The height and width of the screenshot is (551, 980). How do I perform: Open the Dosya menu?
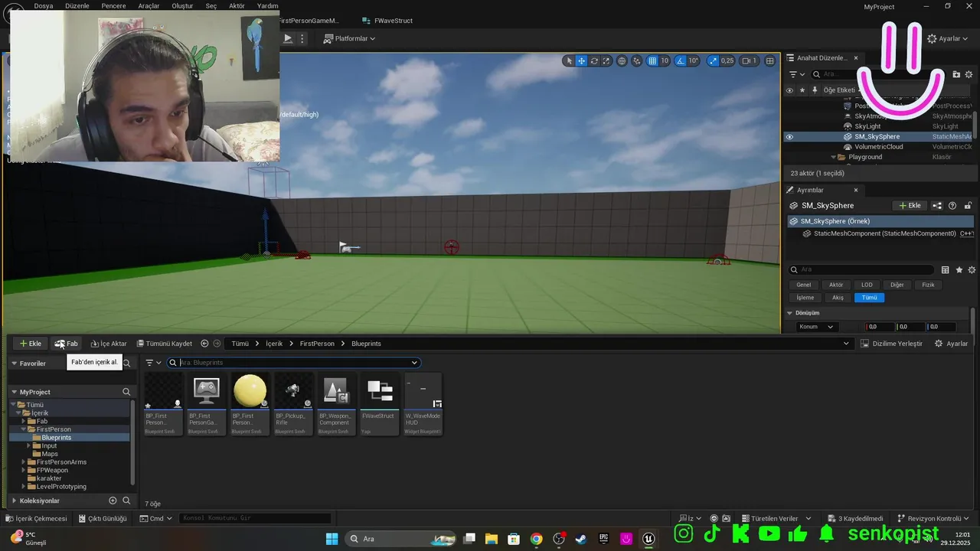coord(44,5)
